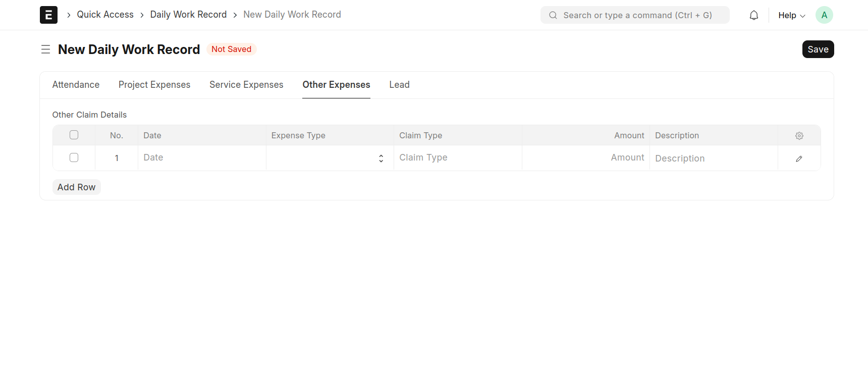Switch to the Attendance tab
Viewport: 868px width, 369px height.
pyautogui.click(x=76, y=85)
